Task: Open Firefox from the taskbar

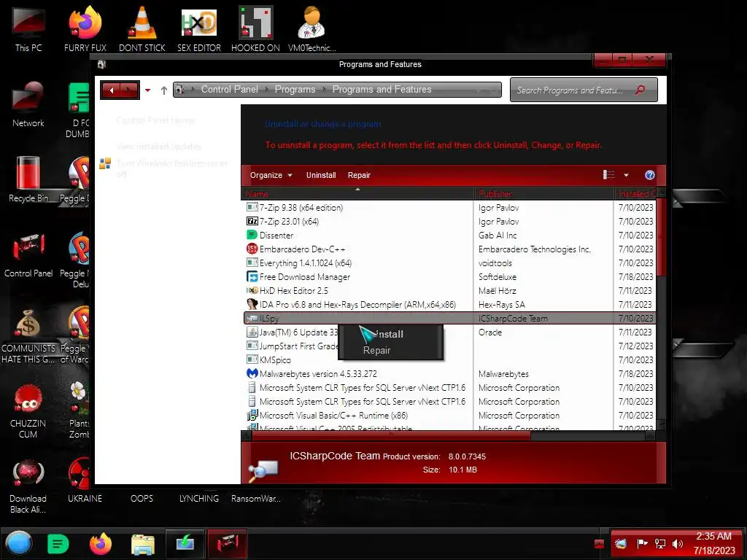Action: point(101,543)
